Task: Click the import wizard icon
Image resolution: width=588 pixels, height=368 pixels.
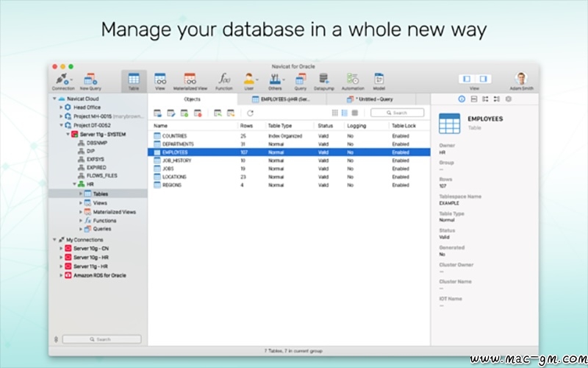Action: click(x=218, y=113)
